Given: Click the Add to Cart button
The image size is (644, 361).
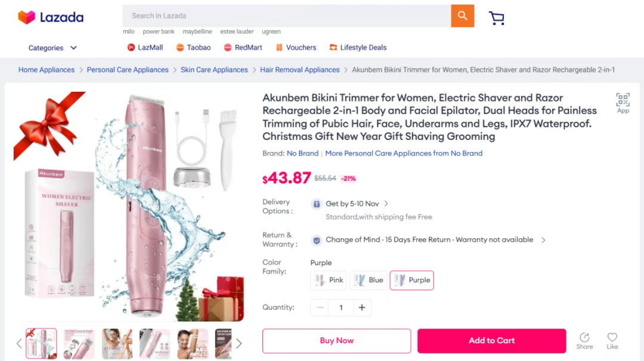Looking at the screenshot, I should [x=491, y=341].
